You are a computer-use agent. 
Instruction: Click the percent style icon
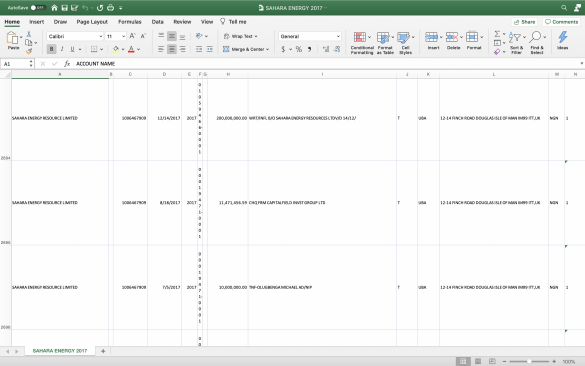pos(299,49)
